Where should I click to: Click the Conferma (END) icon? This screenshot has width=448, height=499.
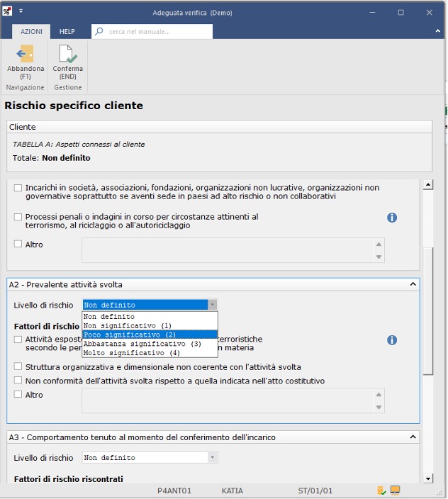pyautogui.click(x=68, y=55)
